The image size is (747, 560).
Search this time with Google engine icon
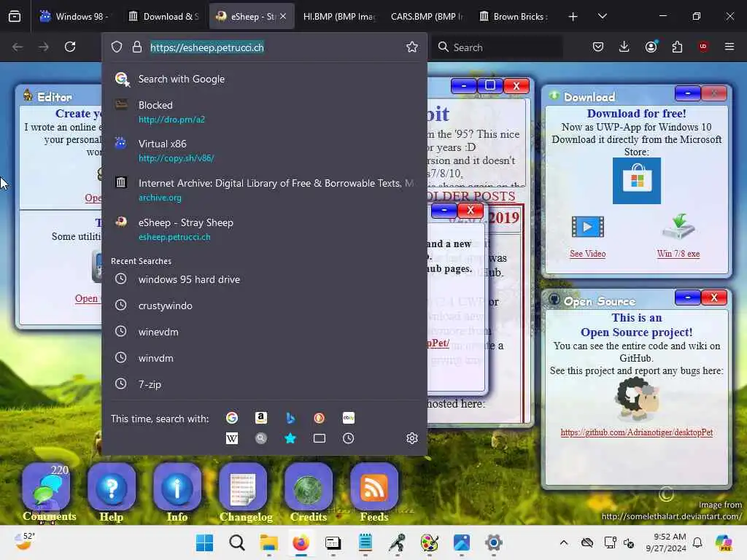pos(232,418)
